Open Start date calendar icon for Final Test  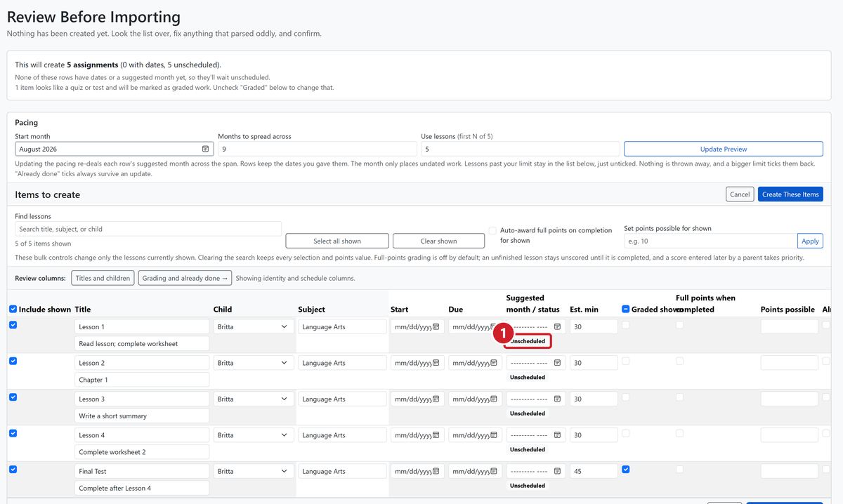point(436,471)
